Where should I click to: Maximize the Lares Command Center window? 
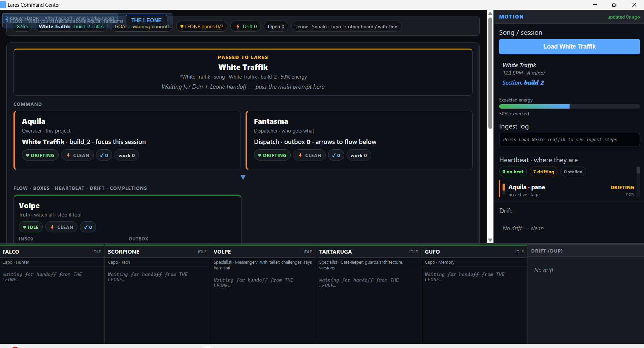tap(614, 5)
